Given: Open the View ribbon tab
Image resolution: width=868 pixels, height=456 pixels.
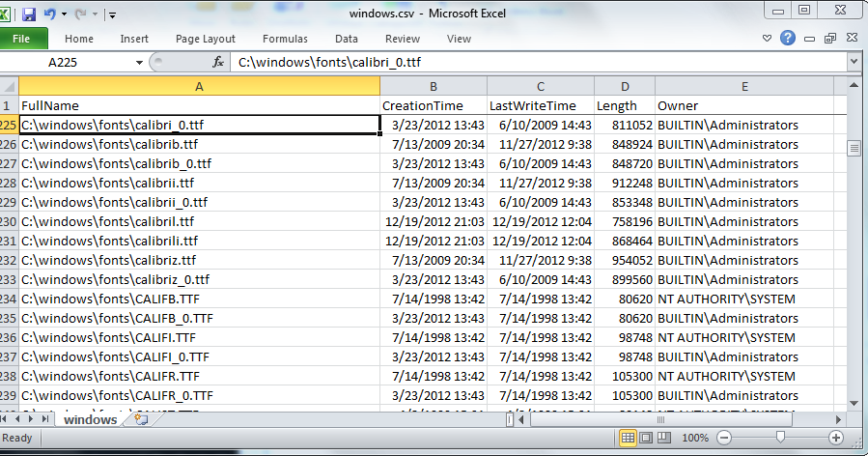Looking at the screenshot, I should (x=459, y=39).
